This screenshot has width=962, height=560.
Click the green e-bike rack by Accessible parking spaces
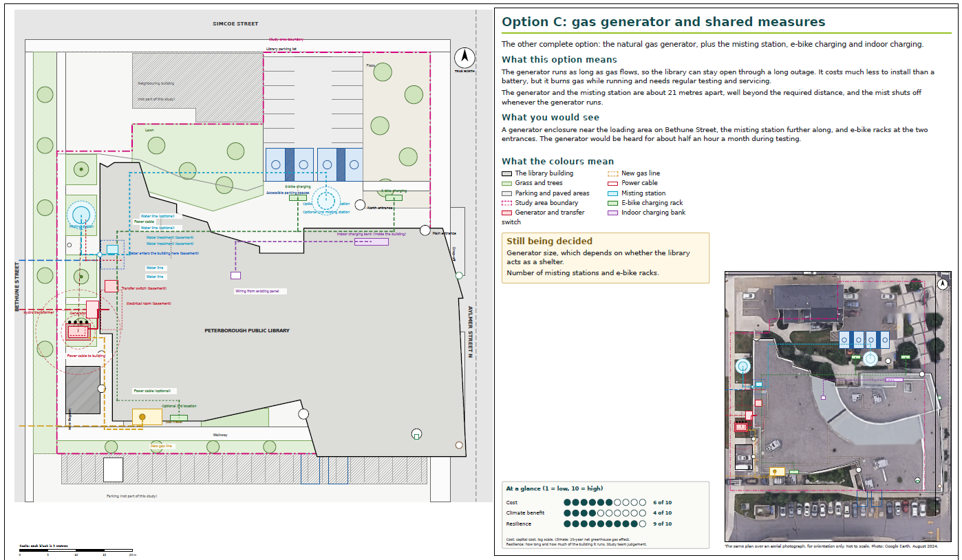tap(298, 198)
